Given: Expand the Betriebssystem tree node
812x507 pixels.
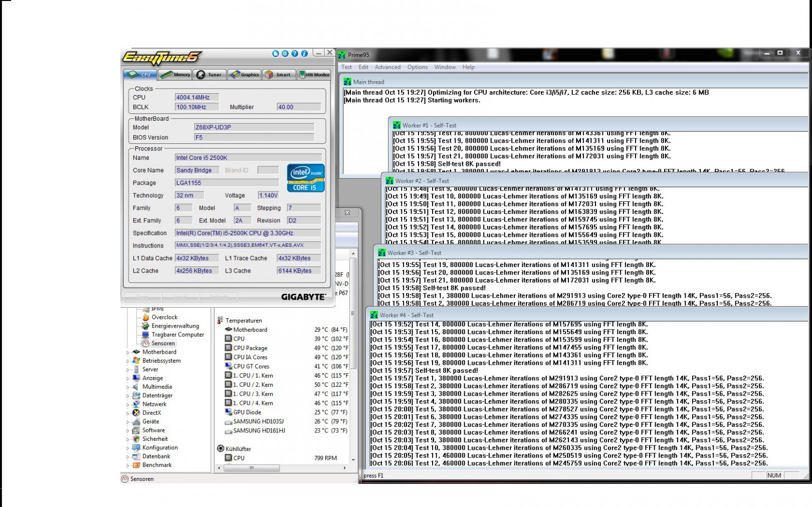Looking at the screenshot, I should pyautogui.click(x=128, y=361).
